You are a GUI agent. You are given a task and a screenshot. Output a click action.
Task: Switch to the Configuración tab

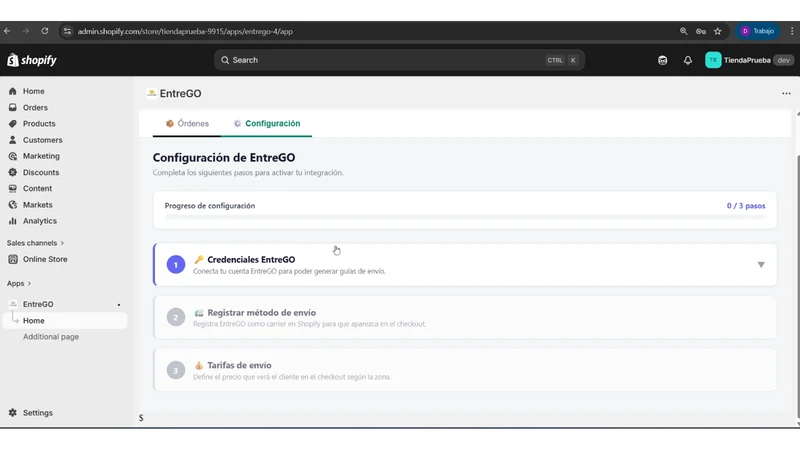click(x=266, y=123)
